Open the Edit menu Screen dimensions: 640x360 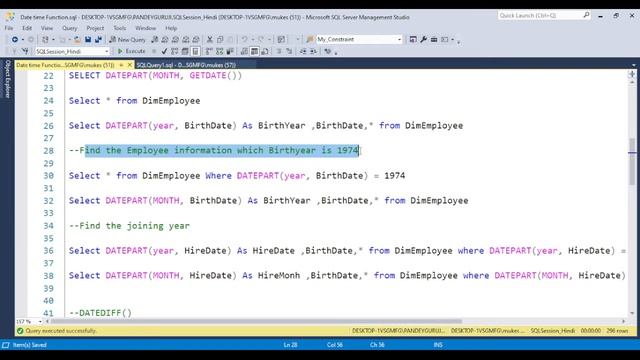[x=27, y=28]
